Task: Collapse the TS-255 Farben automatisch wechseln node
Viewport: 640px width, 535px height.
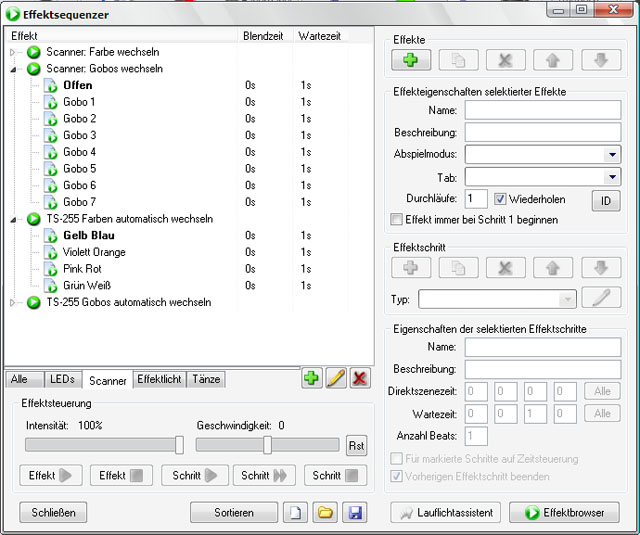Action: [13, 219]
